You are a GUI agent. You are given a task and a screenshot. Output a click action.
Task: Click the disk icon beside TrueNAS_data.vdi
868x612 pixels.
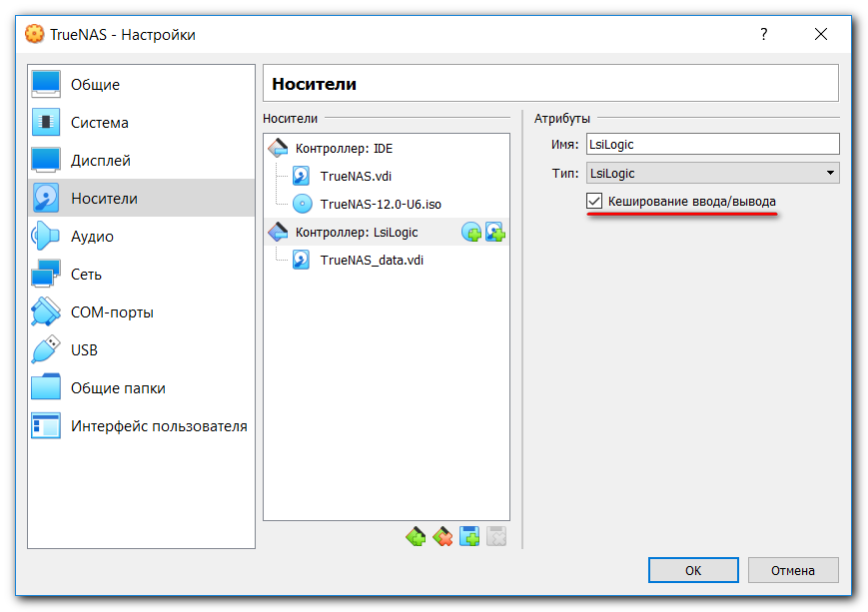click(x=301, y=260)
